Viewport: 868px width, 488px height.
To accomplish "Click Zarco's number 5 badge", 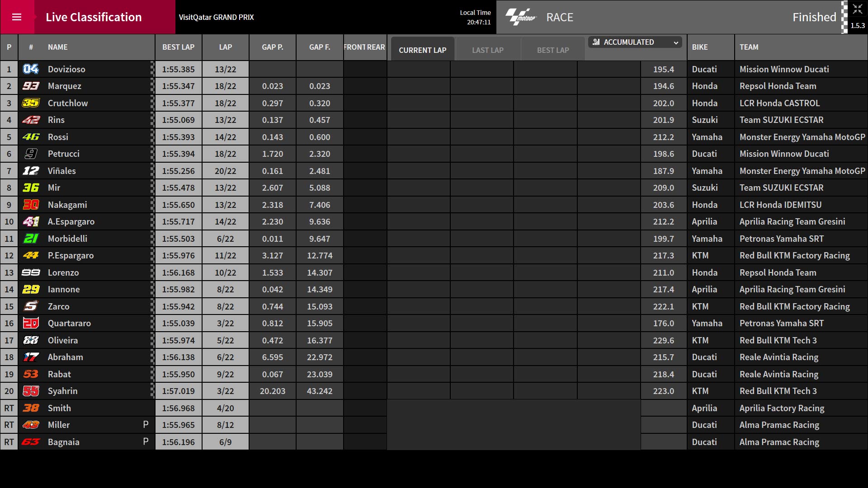I will (x=31, y=306).
